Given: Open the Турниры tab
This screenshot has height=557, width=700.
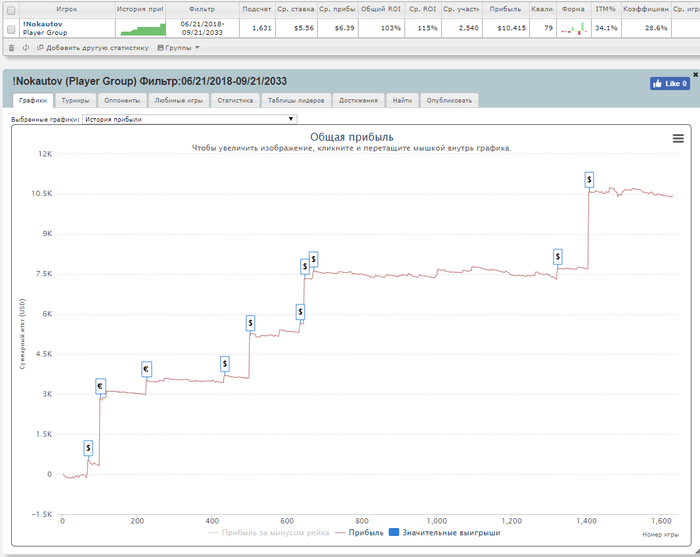Looking at the screenshot, I should pyautogui.click(x=75, y=100).
